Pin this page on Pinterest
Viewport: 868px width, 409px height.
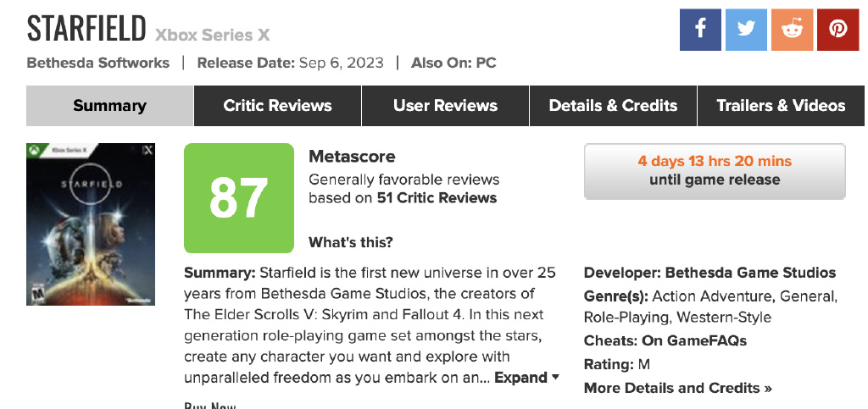838,30
